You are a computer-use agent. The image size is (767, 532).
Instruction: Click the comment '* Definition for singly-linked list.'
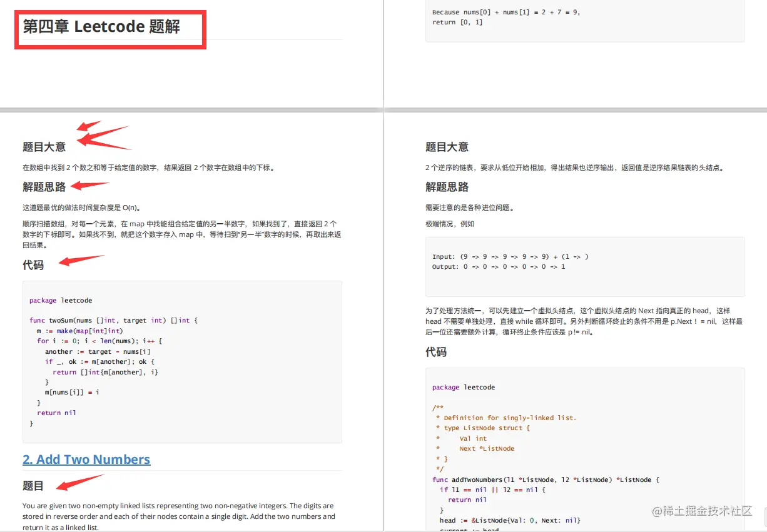click(x=506, y=418)
